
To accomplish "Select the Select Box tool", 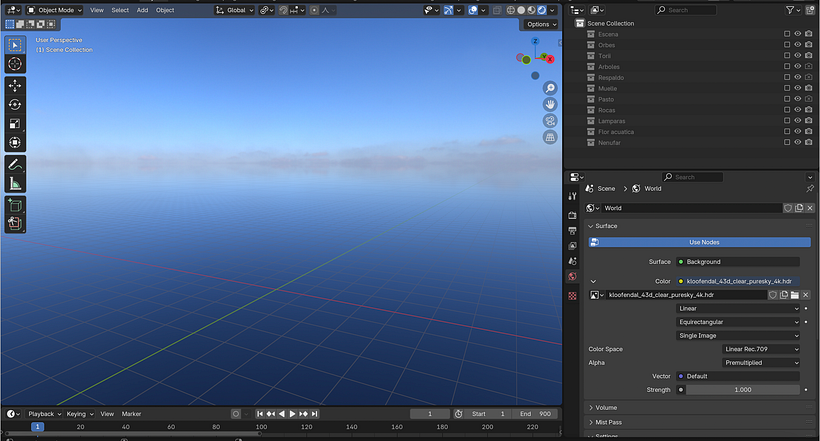I will [15, 45].
